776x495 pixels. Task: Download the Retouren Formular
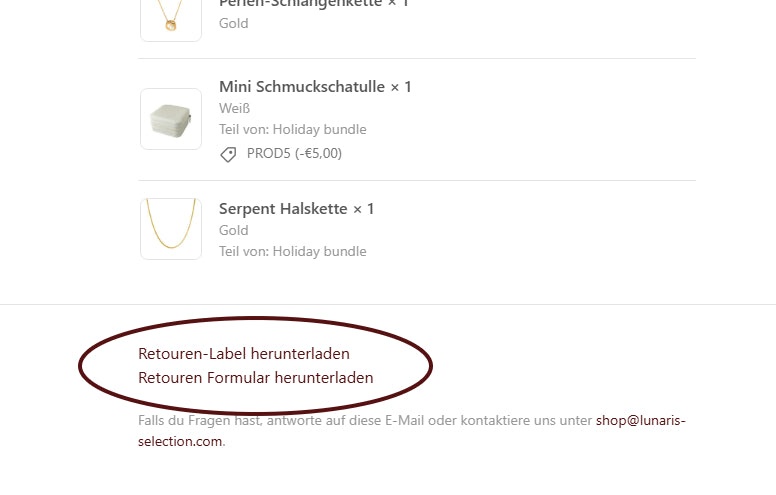click(255, 378)
